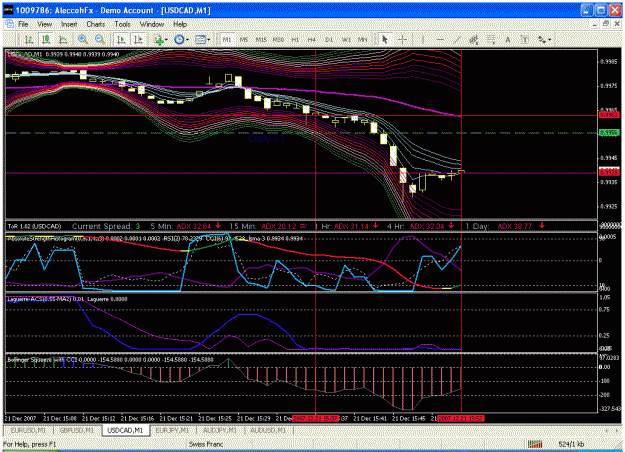Click the Current Spread label
625x452 pixels.
[102, 226]
